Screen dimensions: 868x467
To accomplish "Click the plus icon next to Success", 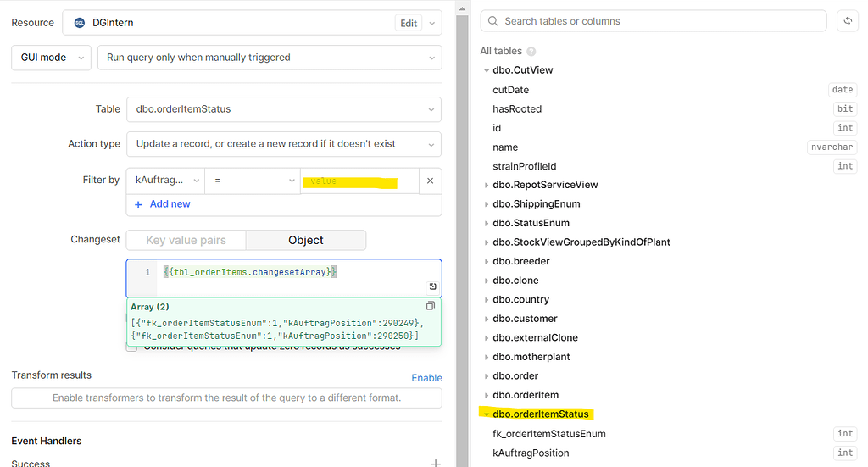I will click(435, 463).
